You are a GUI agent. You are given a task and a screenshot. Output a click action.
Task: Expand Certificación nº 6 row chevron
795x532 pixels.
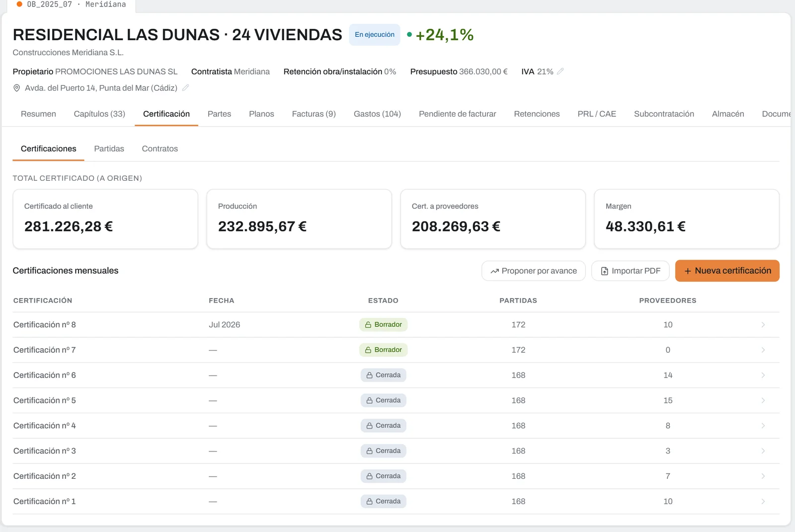pos(763,375)
